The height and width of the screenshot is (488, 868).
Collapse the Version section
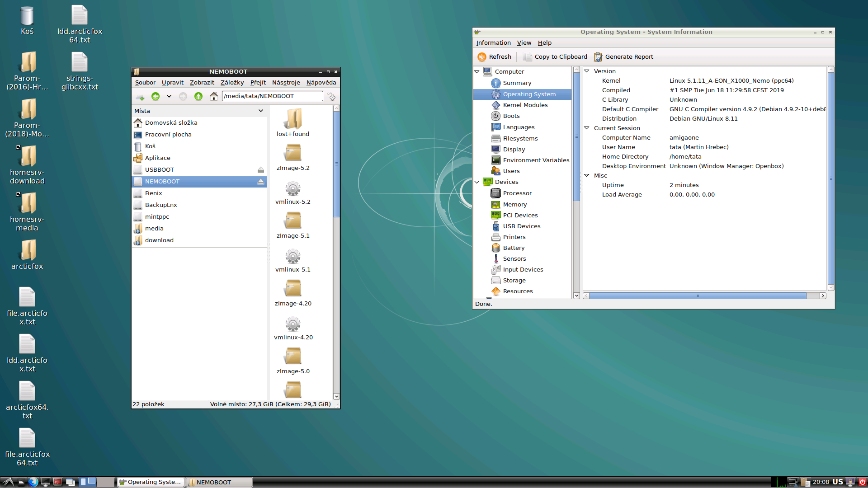587,71
